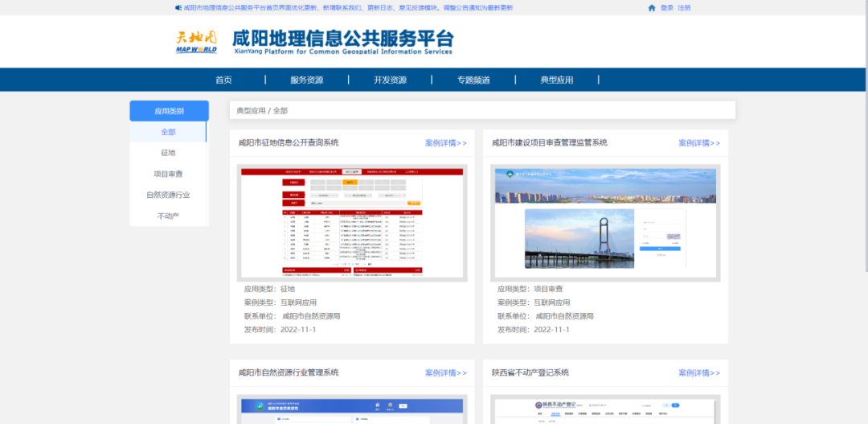
Task: Select 不动产 category in sidebar
Action: (x=168, y=216)
